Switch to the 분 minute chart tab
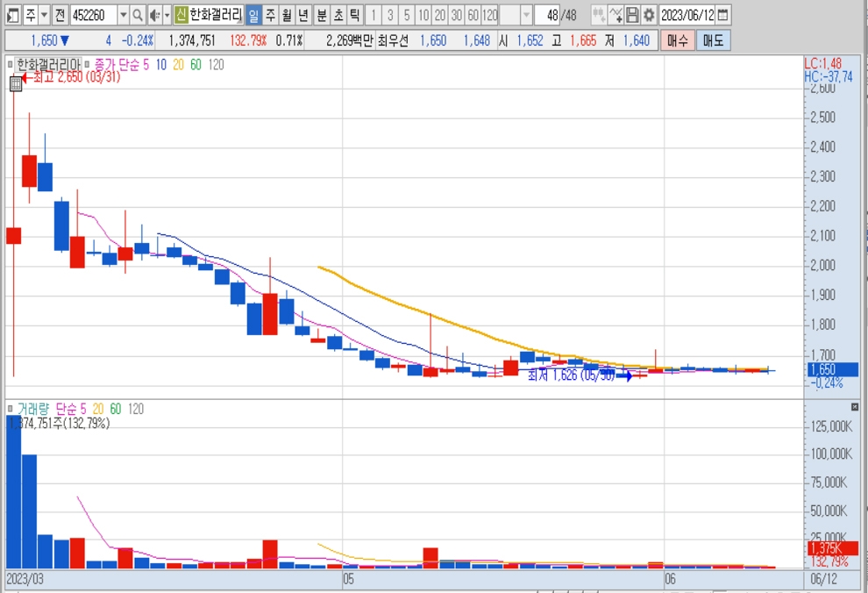The width and height of the screenshot is (868, 593). 322,15
